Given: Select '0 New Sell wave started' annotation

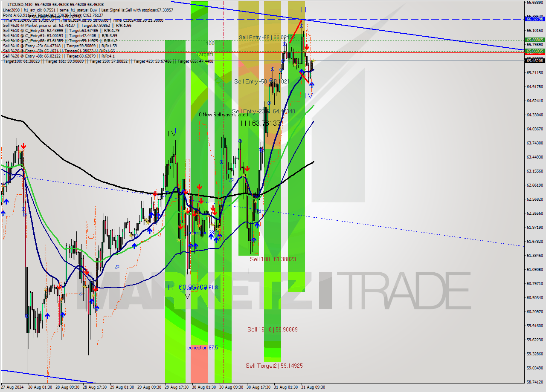Looking at the screenshot, I should coord(223,115).
